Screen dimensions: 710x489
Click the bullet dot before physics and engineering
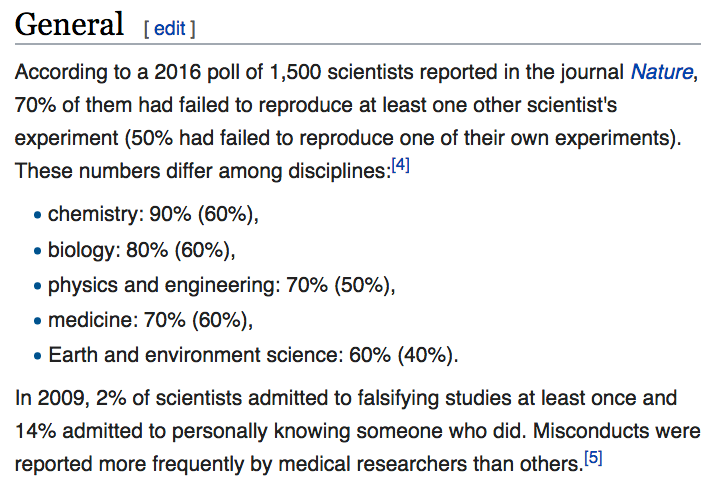(38, 286)
